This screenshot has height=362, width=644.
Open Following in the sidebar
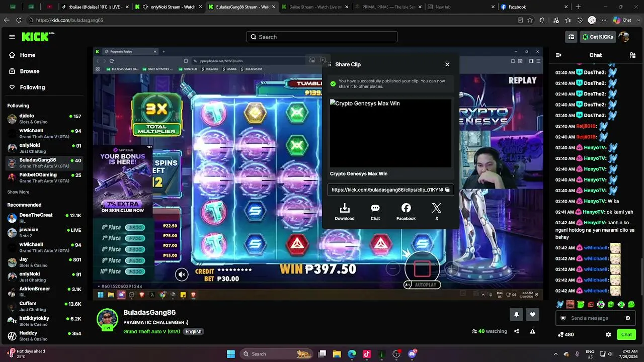pyautogui.click(x=32, y=87)
